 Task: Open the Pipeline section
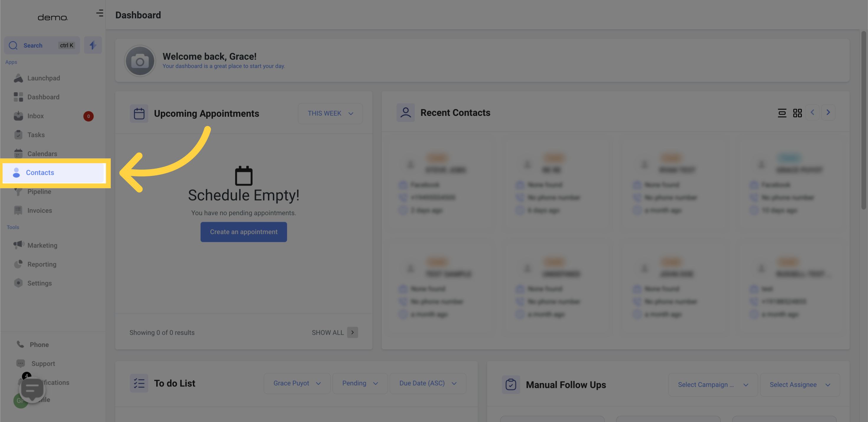[40, 191]
